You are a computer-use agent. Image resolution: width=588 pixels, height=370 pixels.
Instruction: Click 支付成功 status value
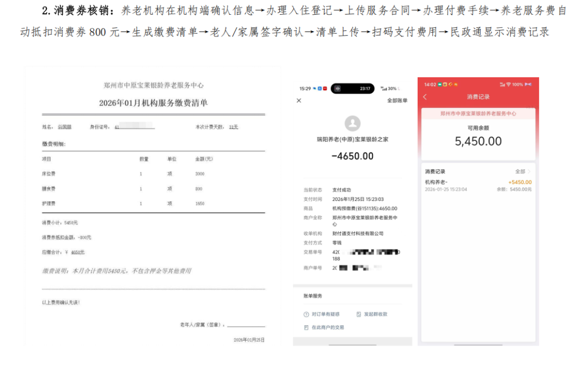tap(341, 190)
